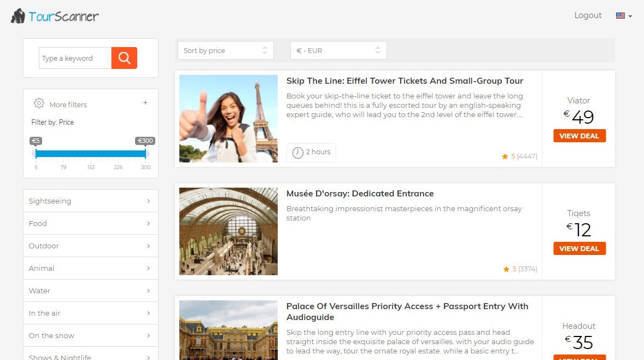View deal for the Viator Eiffel Tower tour
644x360 pixels.
(579, 136)
